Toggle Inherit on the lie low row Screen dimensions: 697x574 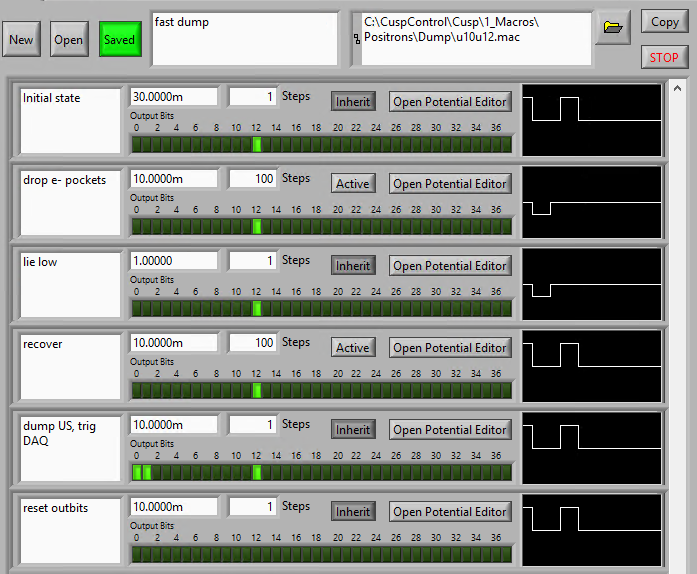353,266
